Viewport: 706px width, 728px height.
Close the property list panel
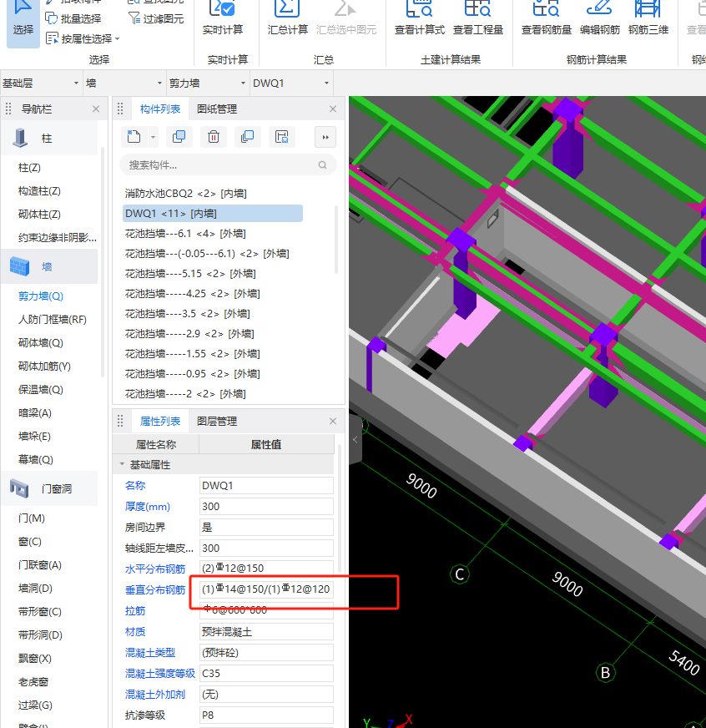[333, 421]
